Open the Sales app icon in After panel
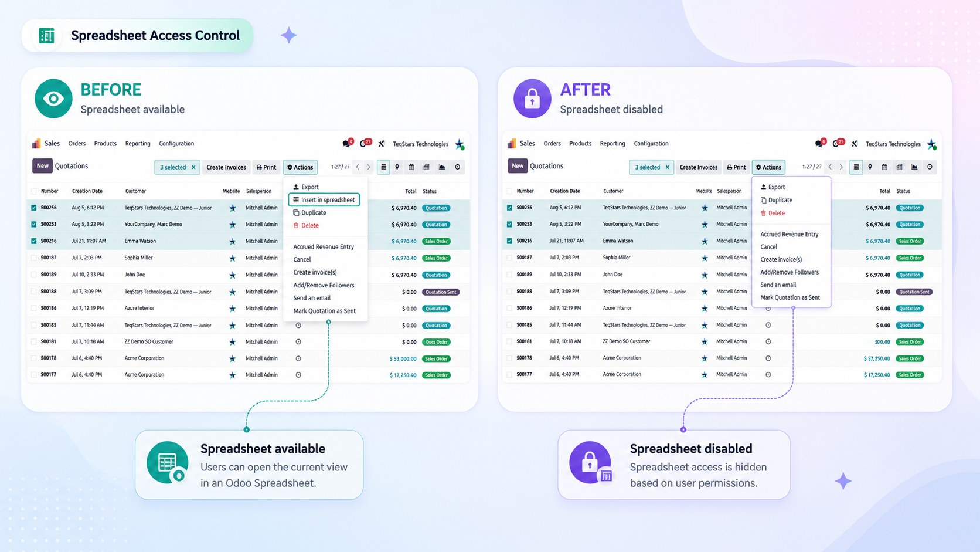 [512, 144]
